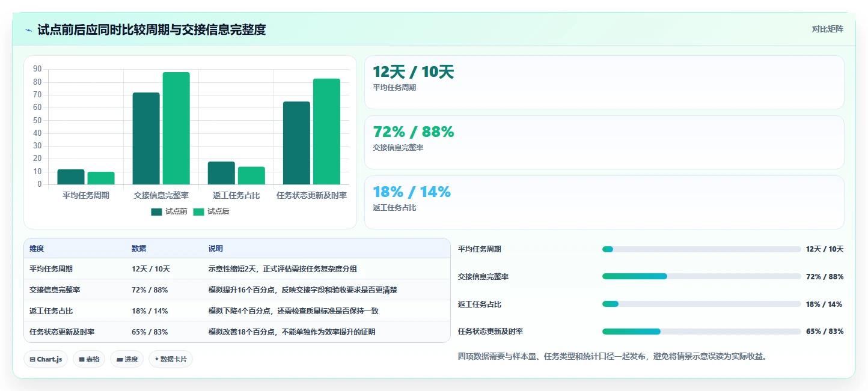Click the table cell 72% / 88%
The image size is (868, 391).
tap(150, 290)
